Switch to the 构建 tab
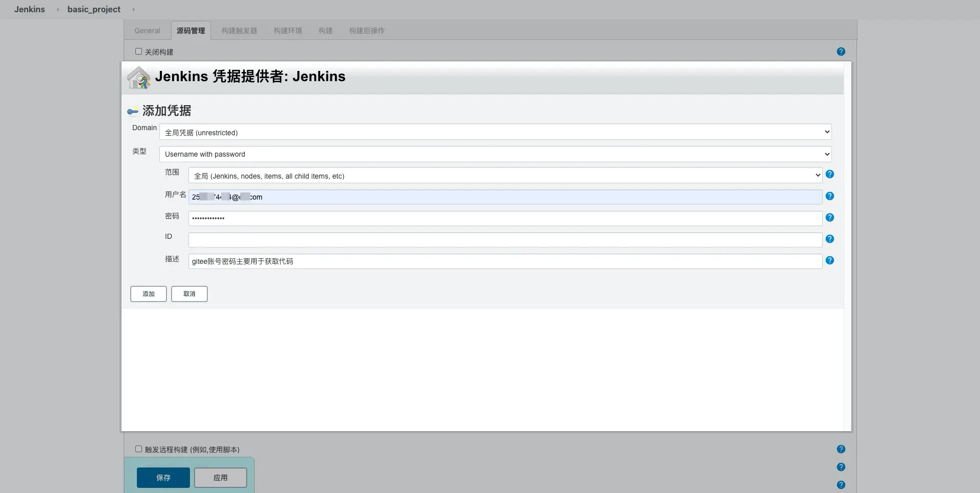 click(325, 31)
